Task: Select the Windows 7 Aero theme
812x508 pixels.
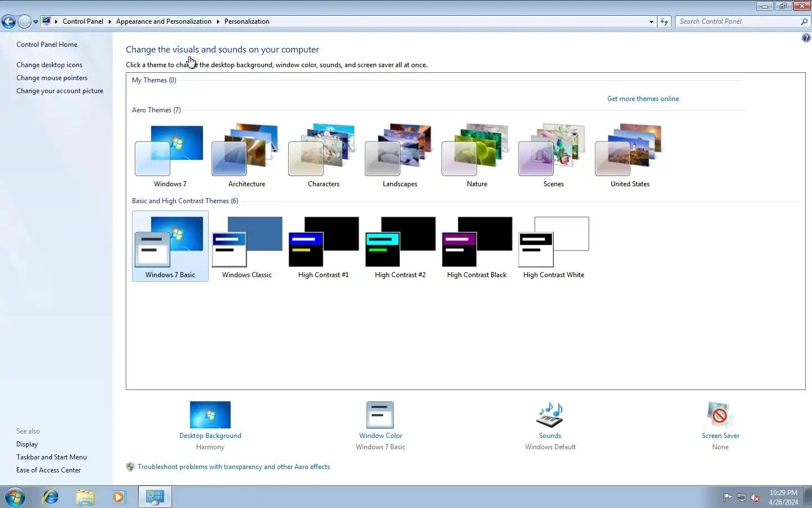Action: coord(170,156)
